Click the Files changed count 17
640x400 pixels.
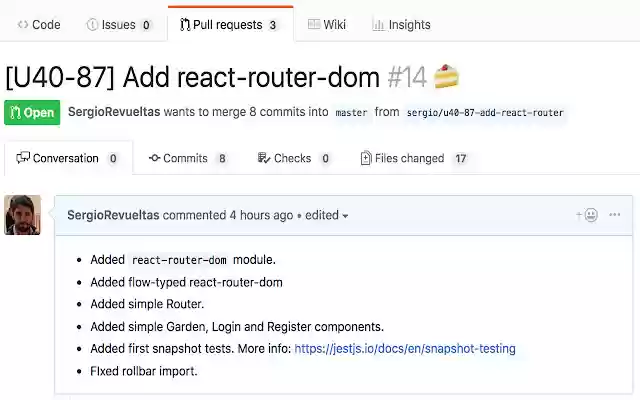point(461,158)
